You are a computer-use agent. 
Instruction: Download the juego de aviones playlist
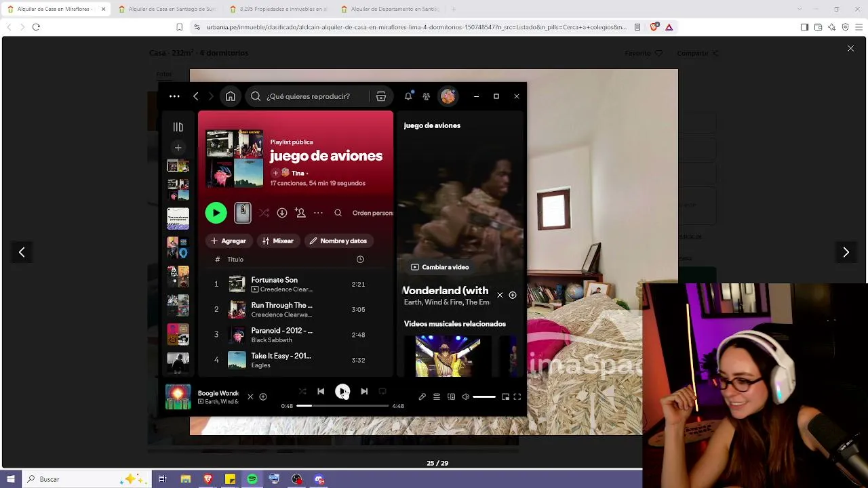tap(282, 213)
